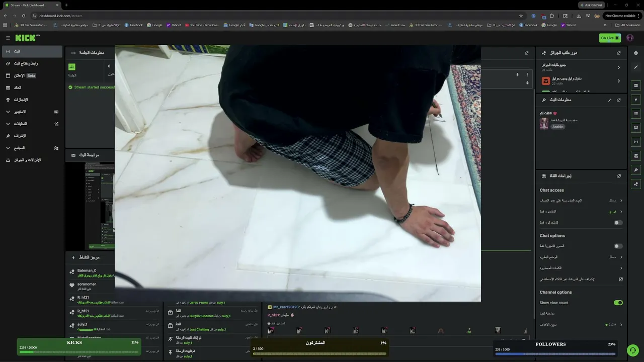The height and width of the screenshot is (362, 644).
Task: Bookmark this page with the star icon
Action: pos(521,16)
